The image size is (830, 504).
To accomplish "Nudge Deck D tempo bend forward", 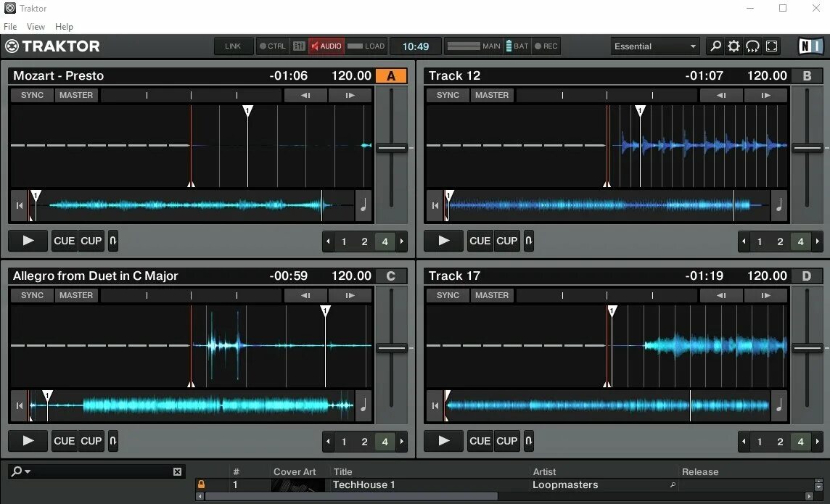I will click(x=765, y=296).
